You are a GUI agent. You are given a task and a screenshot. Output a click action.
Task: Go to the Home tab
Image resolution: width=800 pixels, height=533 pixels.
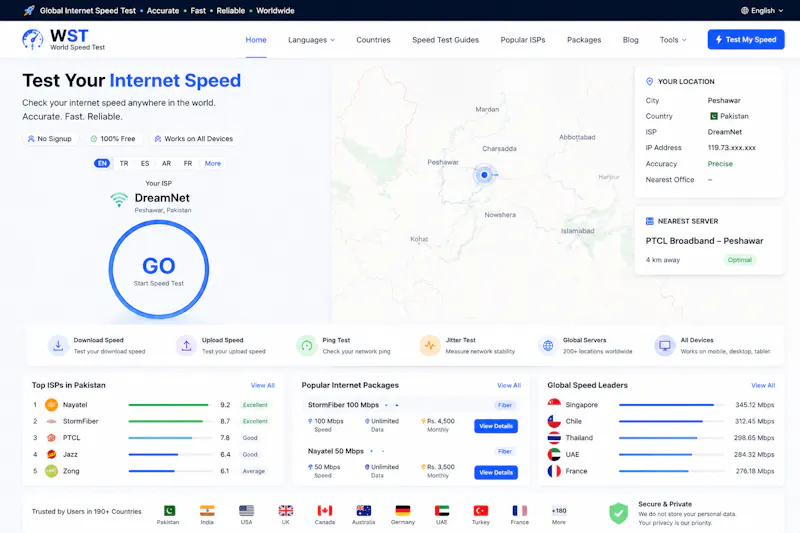256,40
